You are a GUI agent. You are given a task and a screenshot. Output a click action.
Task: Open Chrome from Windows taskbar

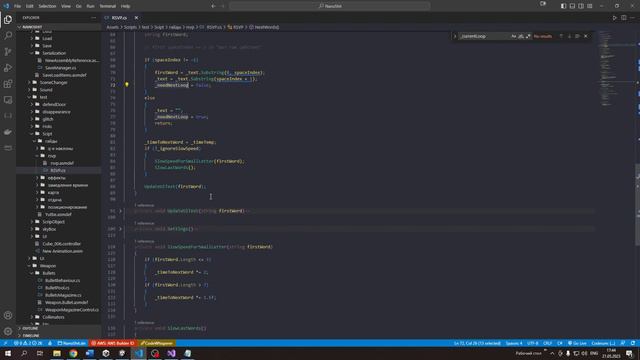(x=73, y=353)
